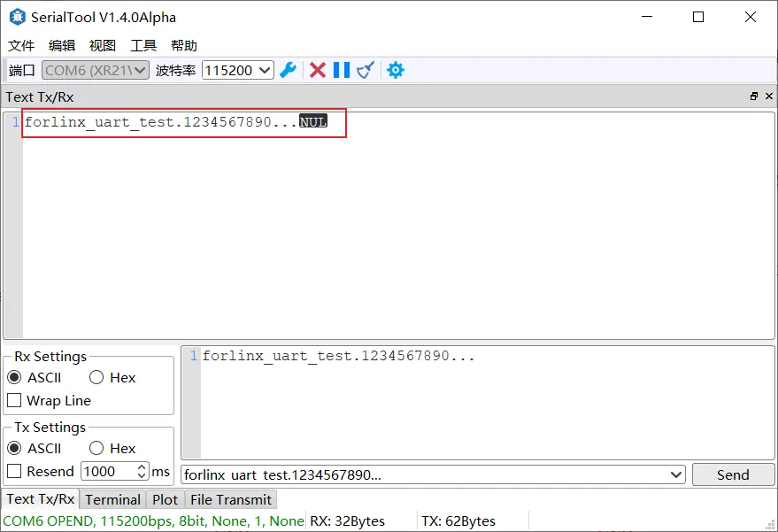Screen dimensions: 778x532
Task: Close the Text Tx/Rx panel
Action: coord(769,96)
